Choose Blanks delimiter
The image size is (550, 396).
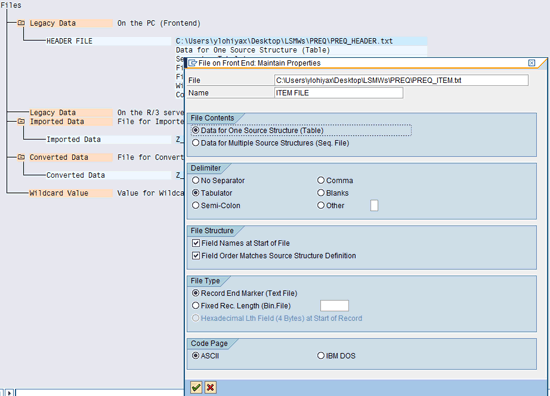point(321,193)
